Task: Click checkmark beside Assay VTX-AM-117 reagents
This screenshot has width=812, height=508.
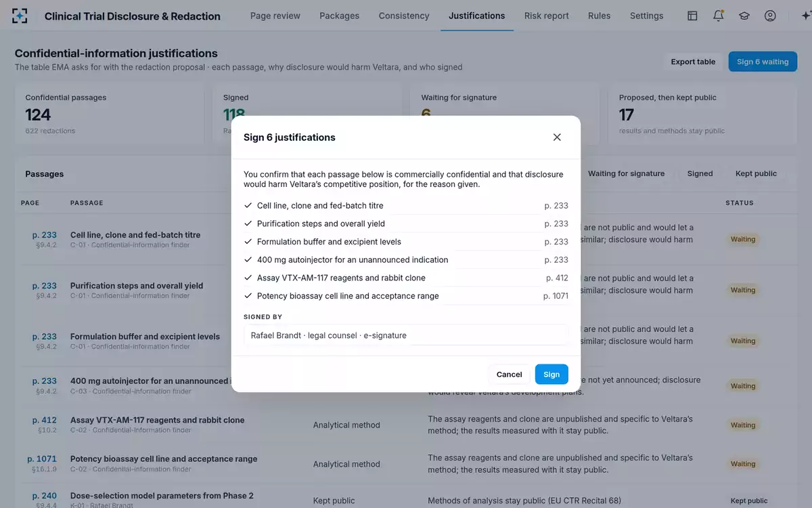Action: coord(248,278)
